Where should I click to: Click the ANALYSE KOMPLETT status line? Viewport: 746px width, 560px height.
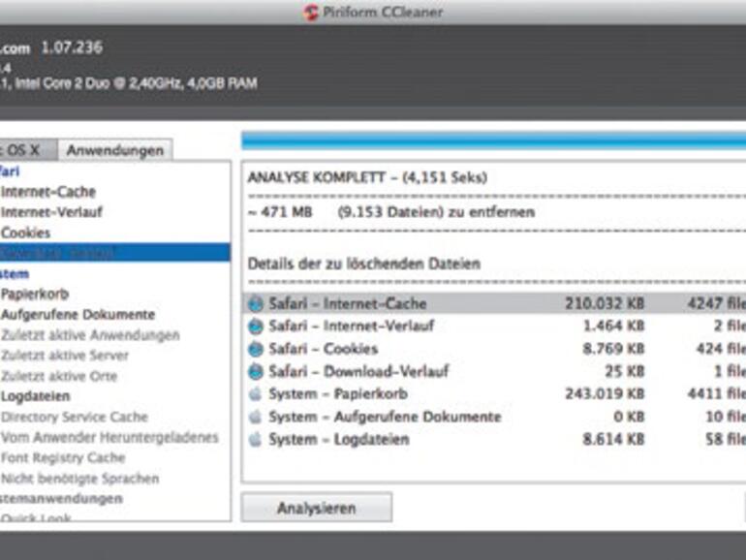(367, 177)
